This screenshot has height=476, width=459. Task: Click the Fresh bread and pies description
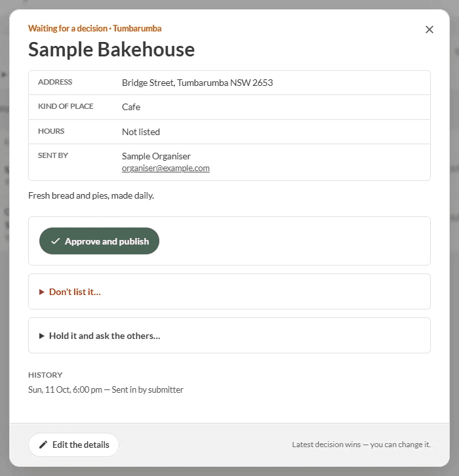pyautogui.click(x=91, y=196)
